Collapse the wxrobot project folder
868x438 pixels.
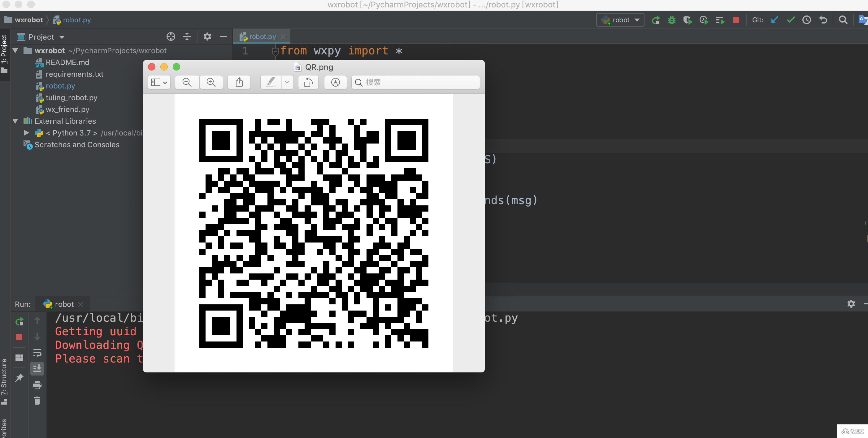15,51
